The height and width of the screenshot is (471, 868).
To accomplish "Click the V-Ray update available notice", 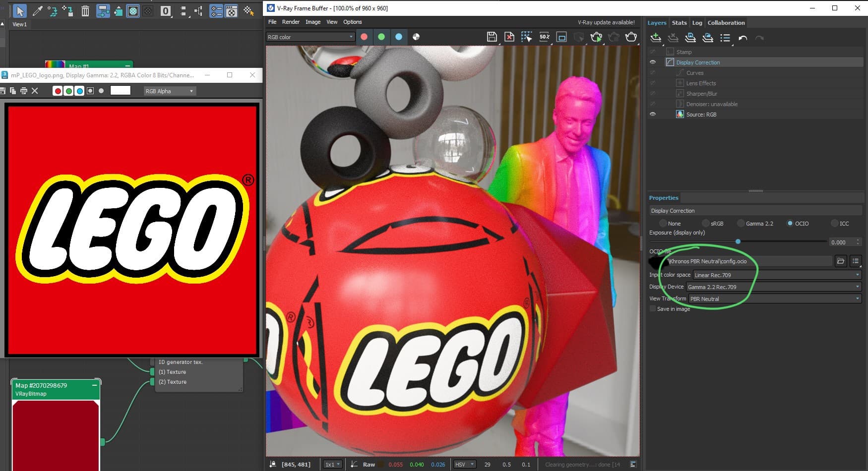I will [x=606, y=22].
